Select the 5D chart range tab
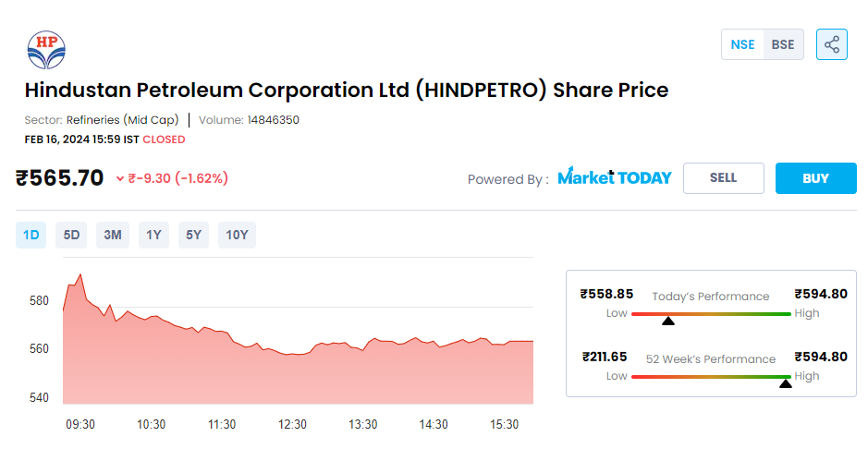This screenshot has width=868, height=461. 71,235
